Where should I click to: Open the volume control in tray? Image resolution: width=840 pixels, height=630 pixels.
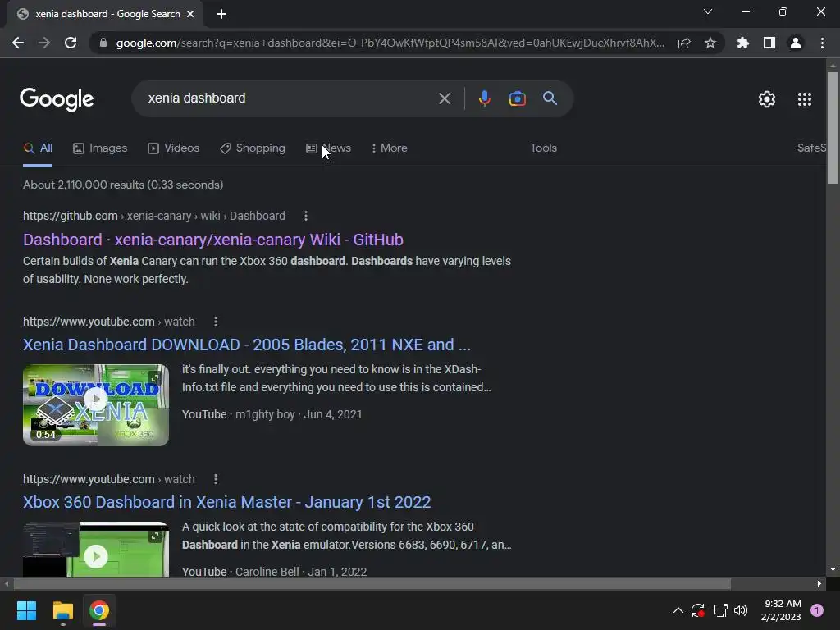click(x=741, y=610)
